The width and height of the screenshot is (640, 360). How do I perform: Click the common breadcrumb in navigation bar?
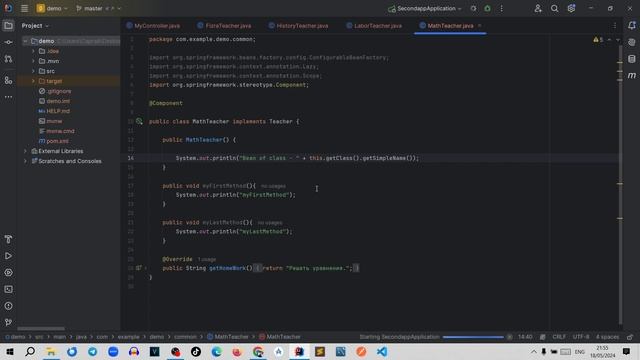click(185, 337)
